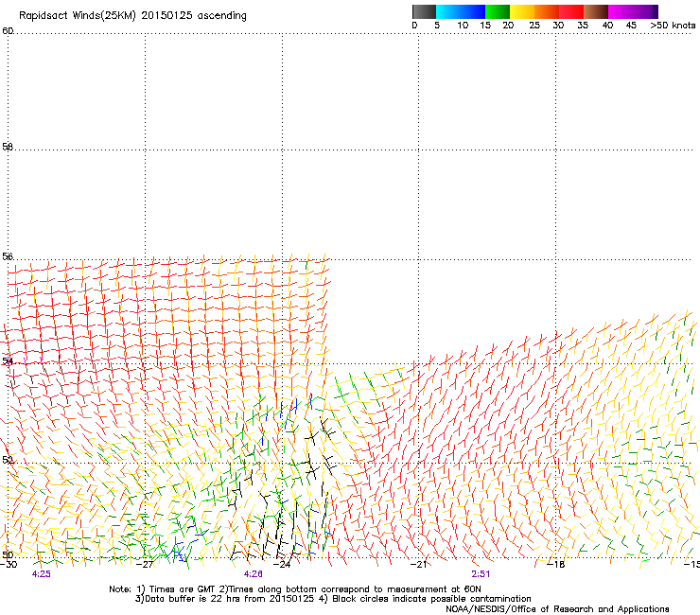
Task: Click the latitude label '58'
Action: click(x=8, y=147)
